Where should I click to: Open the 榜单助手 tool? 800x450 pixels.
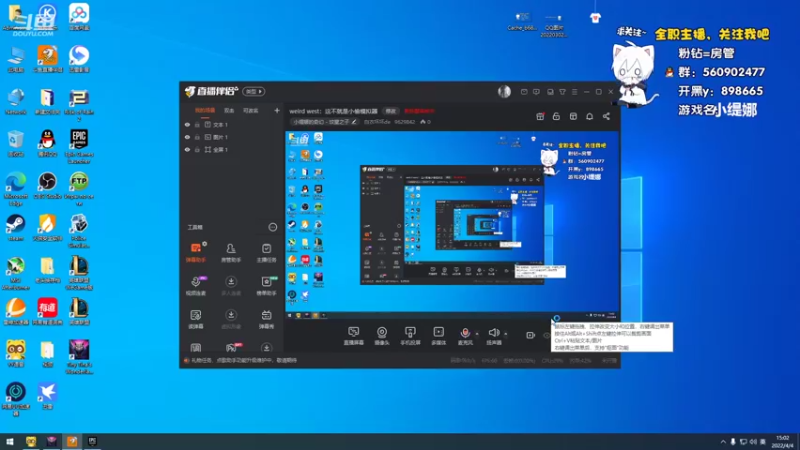266,286
